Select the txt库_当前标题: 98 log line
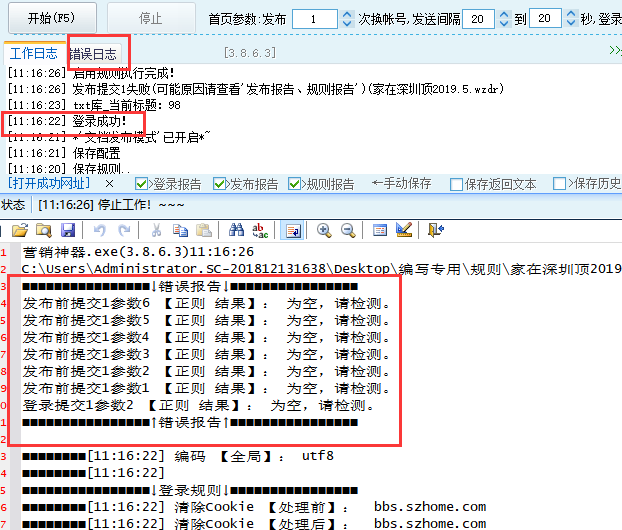Image resolution: width=622 pixels, height=530 pixels. pyautogui.click(x=94, y=105)
